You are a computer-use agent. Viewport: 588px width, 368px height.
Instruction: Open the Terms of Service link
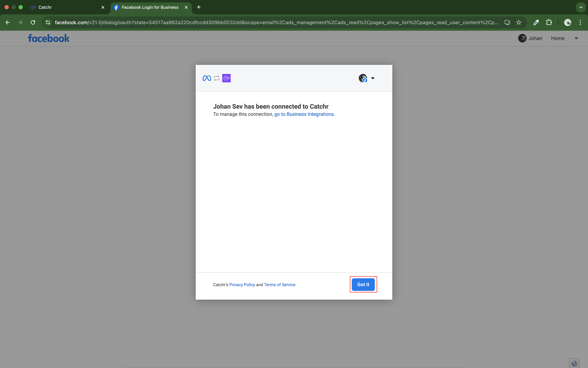[x=280, y=285]
